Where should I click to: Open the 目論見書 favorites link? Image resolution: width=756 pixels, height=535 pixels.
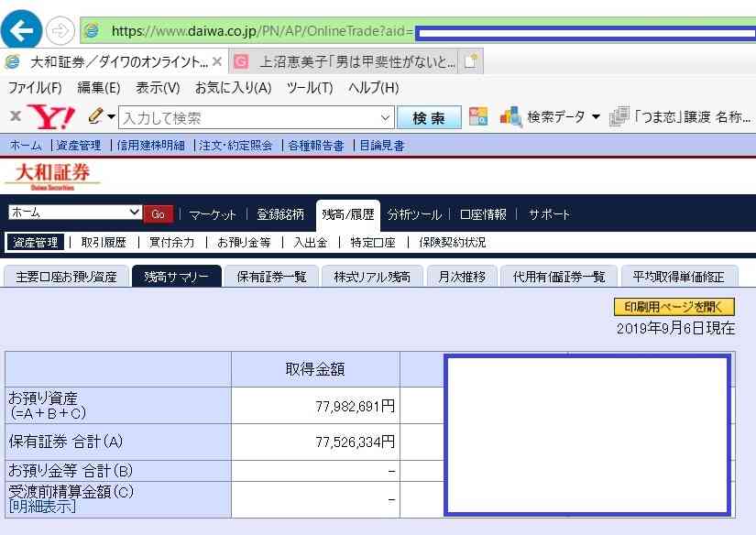click(382, 146)
